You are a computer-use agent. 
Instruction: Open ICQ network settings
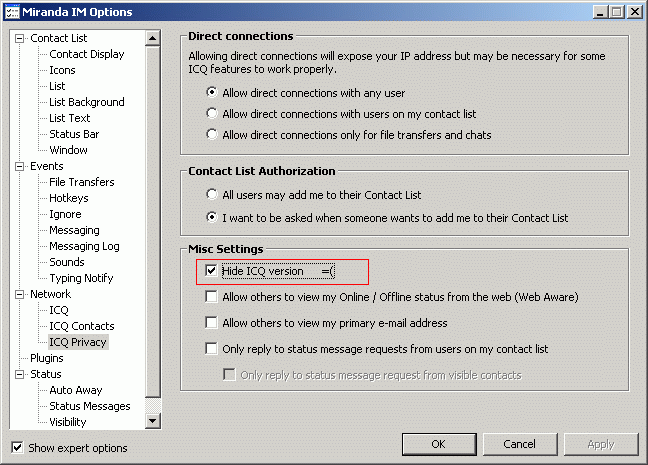(59, 310)
